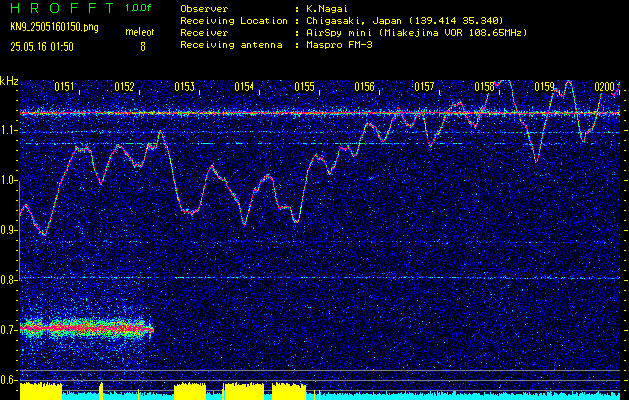Click the 1.1 frequency axis label
Viewport: 629px width, 400px height.
(x=9, y=130)
